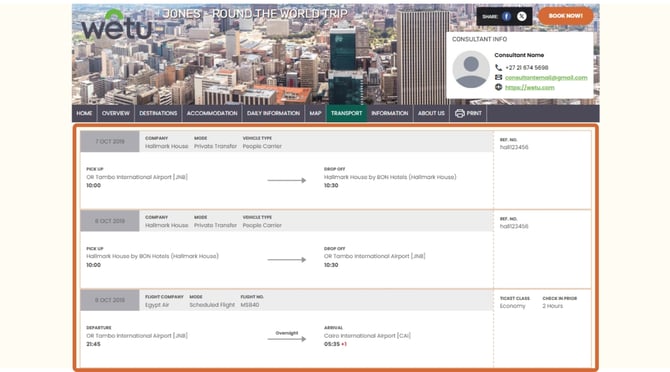The image size is (670, 372).
Task: Open the About Us tab
Action: pos(431,113)
